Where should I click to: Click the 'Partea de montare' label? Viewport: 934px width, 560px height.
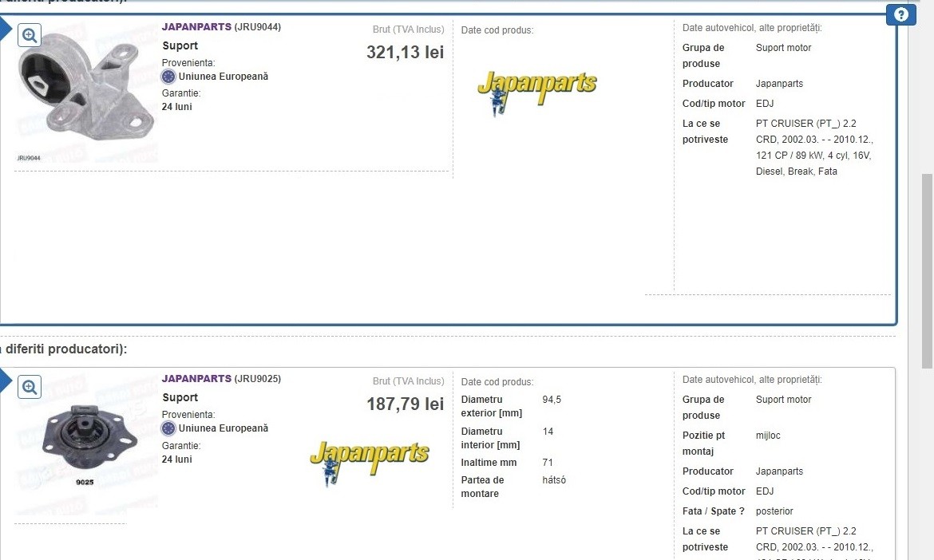pyautogui.click(x=482, y=487)
